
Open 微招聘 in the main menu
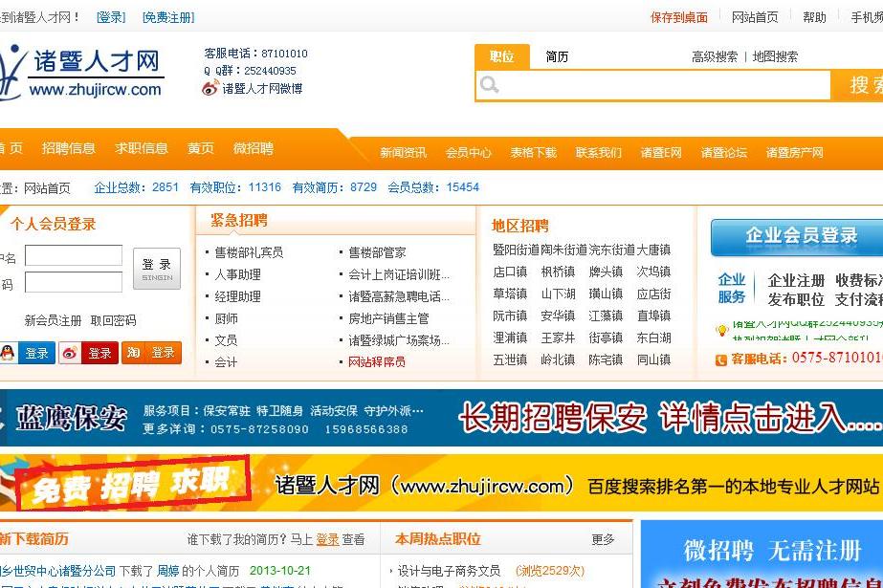tap(254, 148)
